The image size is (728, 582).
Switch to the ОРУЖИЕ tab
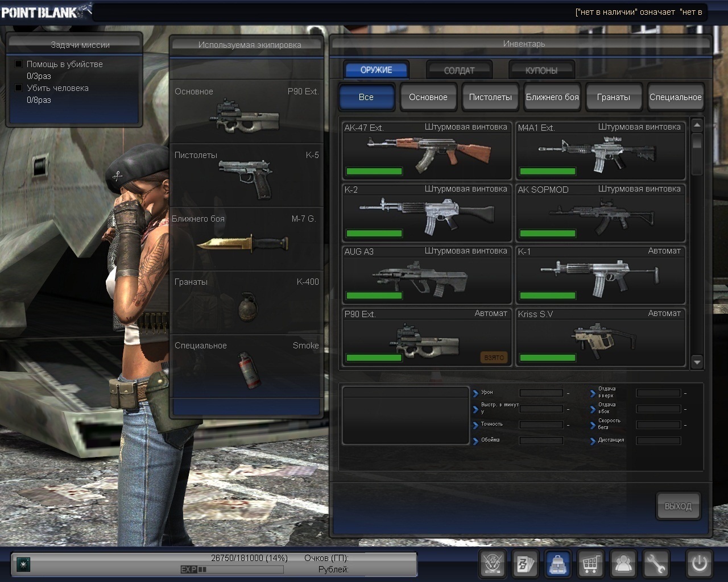pyautogui.click(x=376, y=70)
